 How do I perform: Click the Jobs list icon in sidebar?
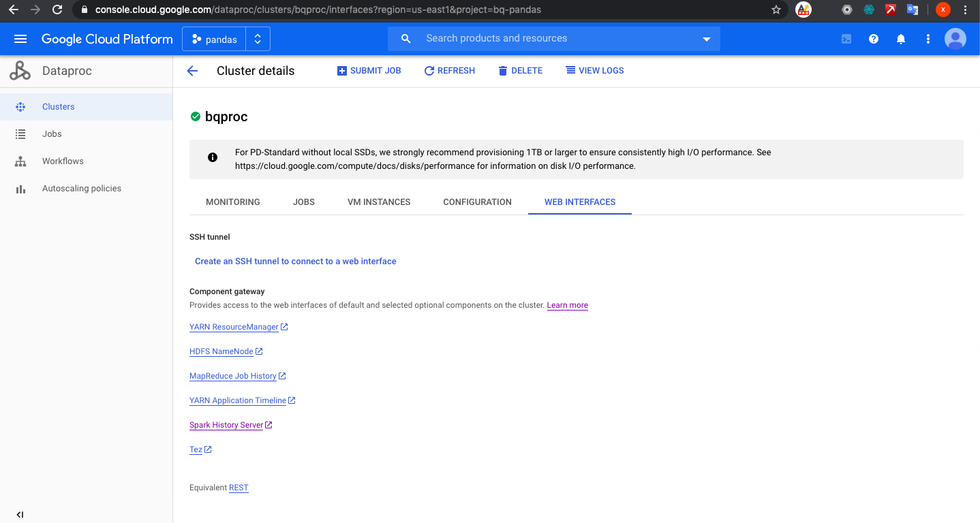(20, 134)
